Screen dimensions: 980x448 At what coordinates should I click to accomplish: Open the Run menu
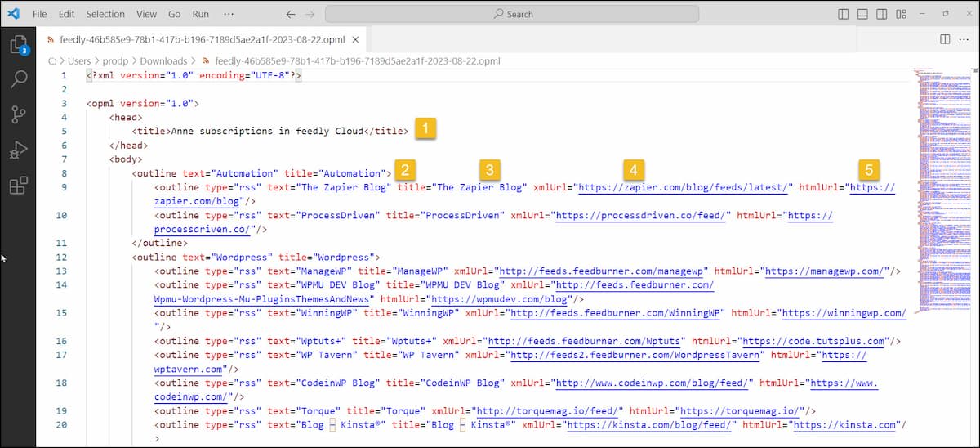point(200,14)
